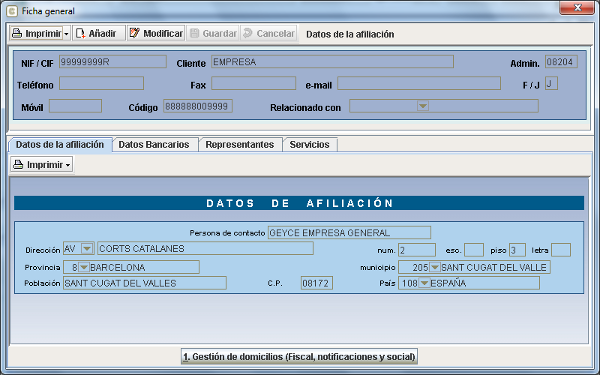Click the C.P. field 08172

[316, 283]
